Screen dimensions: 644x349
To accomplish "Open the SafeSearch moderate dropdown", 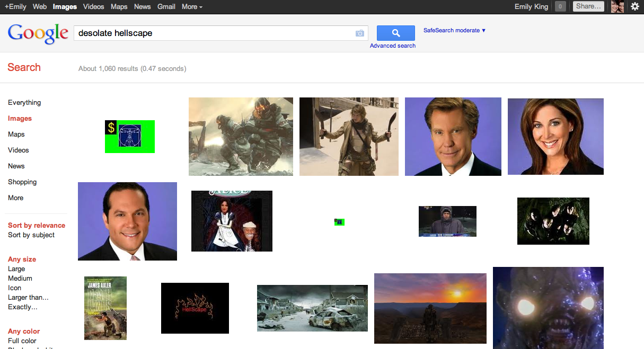I will pyautogui.click(x=454, y=30).
